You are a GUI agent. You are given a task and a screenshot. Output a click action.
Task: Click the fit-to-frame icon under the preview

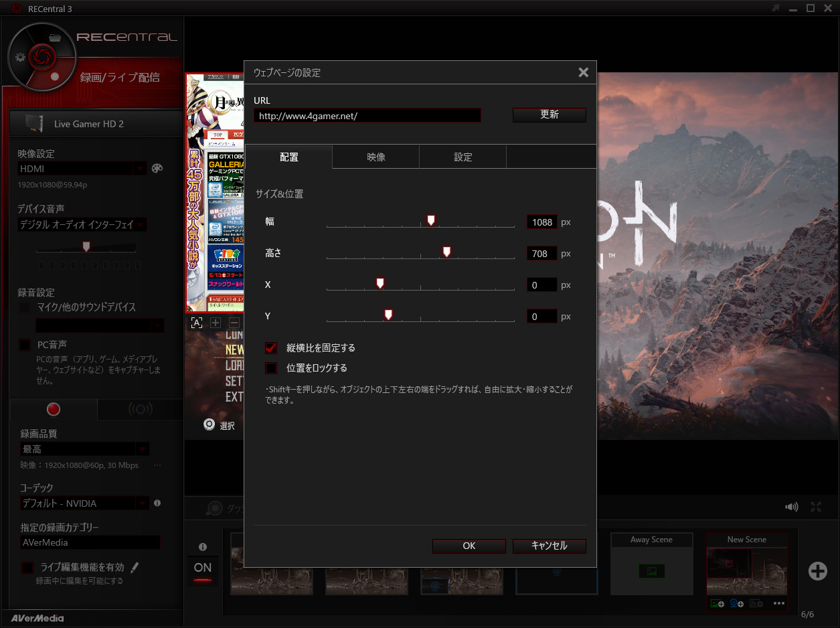coord(196,323)
